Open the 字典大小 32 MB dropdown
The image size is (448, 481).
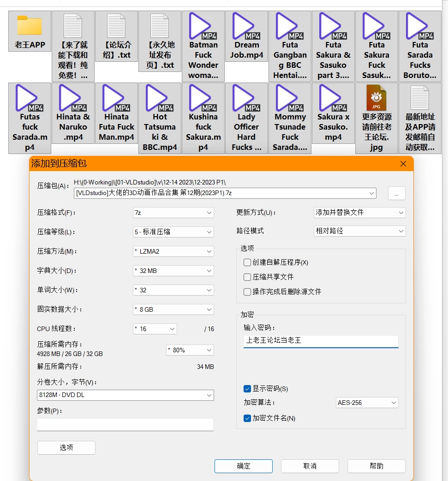[x=173, y=271]
